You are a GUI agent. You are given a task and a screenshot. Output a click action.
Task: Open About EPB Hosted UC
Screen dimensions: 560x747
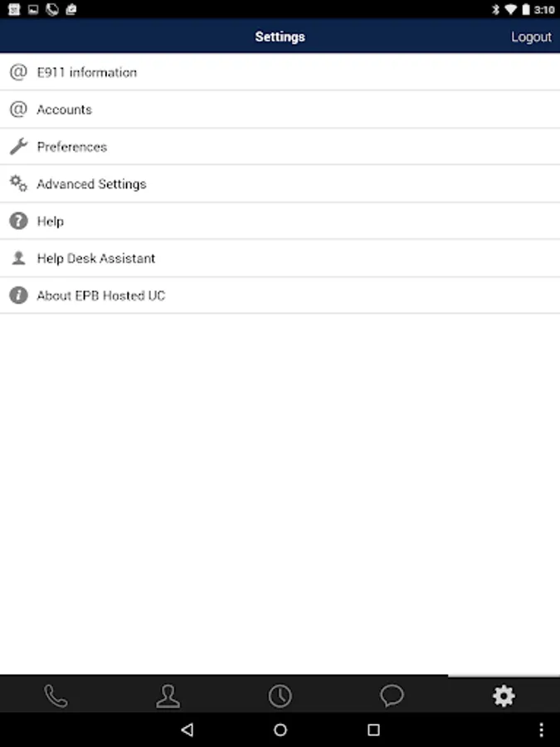[x=101, y=295]
